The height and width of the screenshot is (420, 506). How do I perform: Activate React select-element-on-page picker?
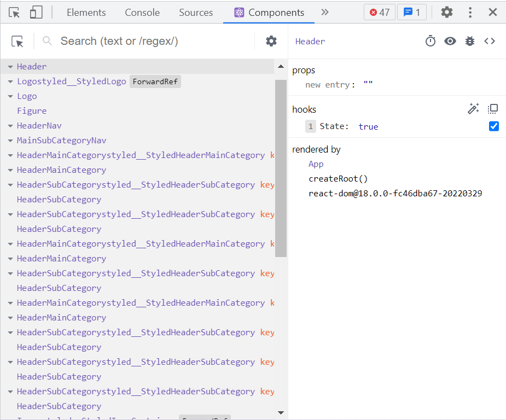click(x=17, y=42)
